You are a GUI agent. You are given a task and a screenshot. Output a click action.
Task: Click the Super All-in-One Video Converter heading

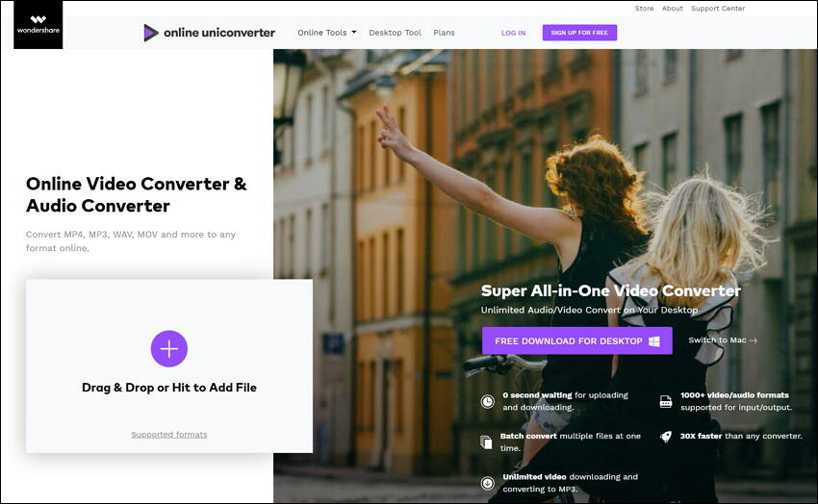tap(610, 290)
